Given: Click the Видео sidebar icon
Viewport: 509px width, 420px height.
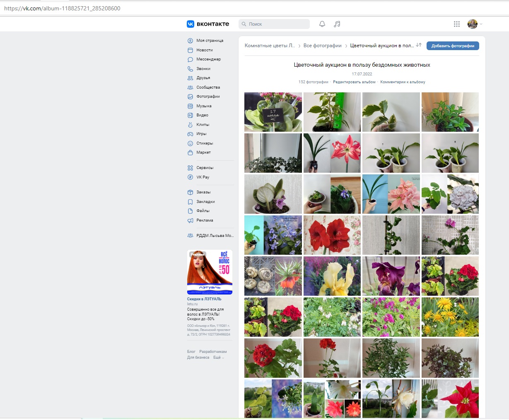Looking at the screenshot, I should point(191,115).
